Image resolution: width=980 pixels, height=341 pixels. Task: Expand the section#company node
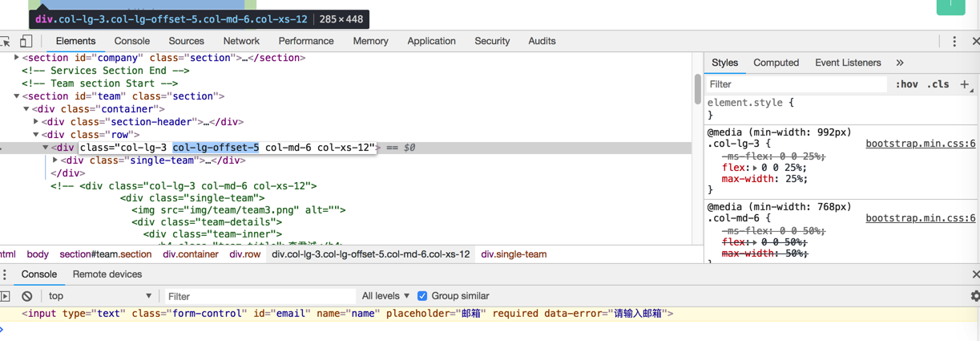point(17,58)
